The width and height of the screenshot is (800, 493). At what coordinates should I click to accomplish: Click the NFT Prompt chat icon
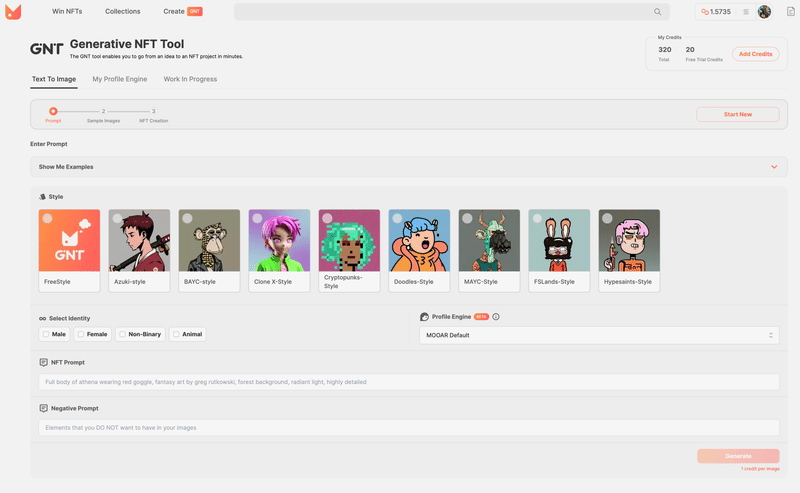click(x=43, y=362)
